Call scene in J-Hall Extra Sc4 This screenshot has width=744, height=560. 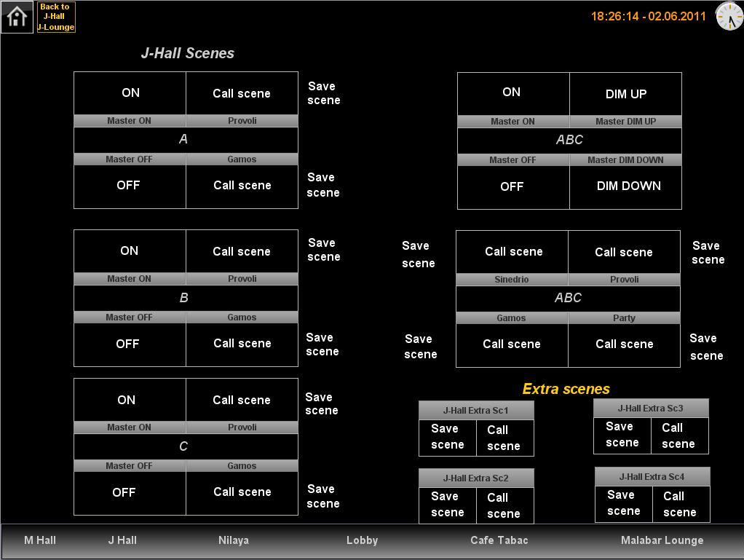(679, 504)
